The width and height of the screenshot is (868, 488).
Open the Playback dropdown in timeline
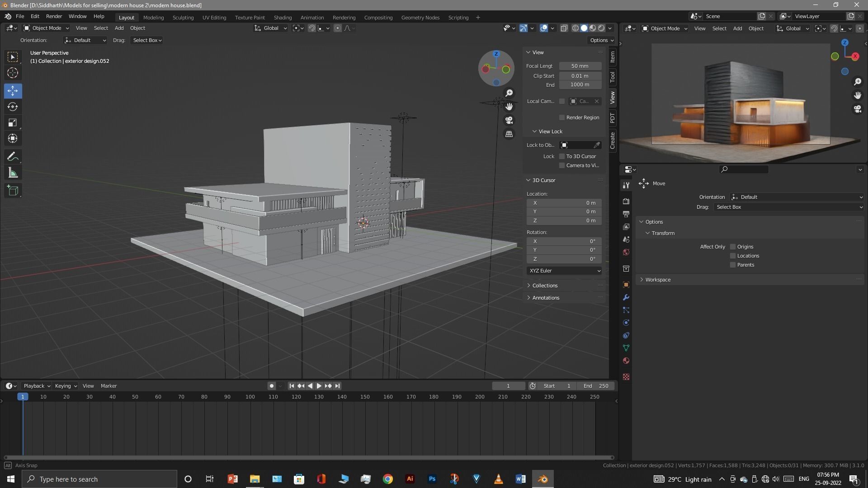click(x=37, y=386)
